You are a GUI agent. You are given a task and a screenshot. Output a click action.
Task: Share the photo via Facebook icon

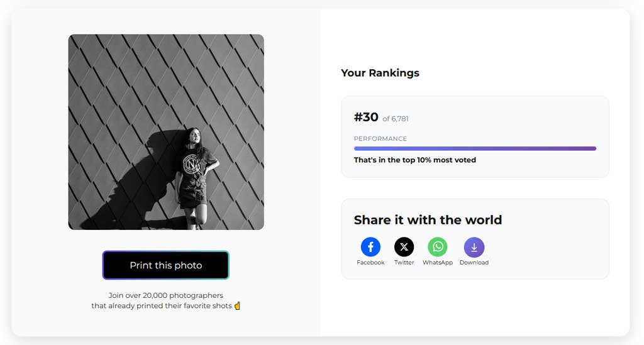pyautogui.click(x=370, y=247)
